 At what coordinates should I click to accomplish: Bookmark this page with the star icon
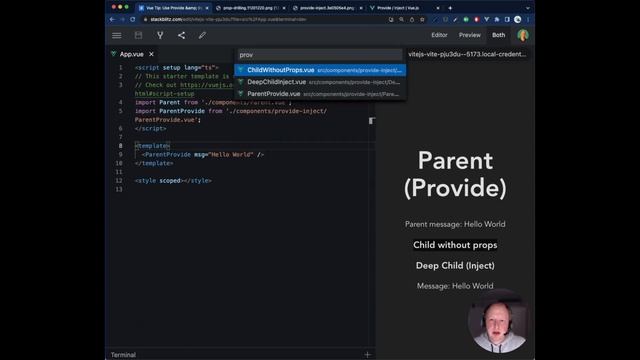pos(422,19)
